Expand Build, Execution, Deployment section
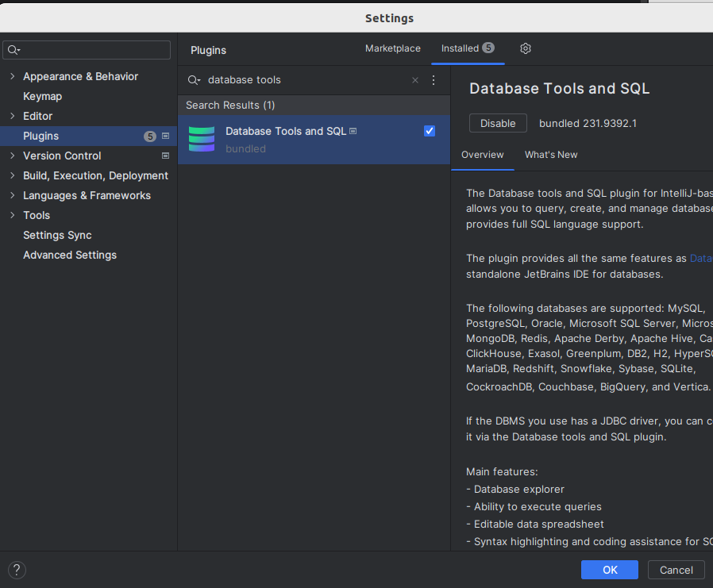The height and width of the screenshot is (588, 713). [12, 175]
